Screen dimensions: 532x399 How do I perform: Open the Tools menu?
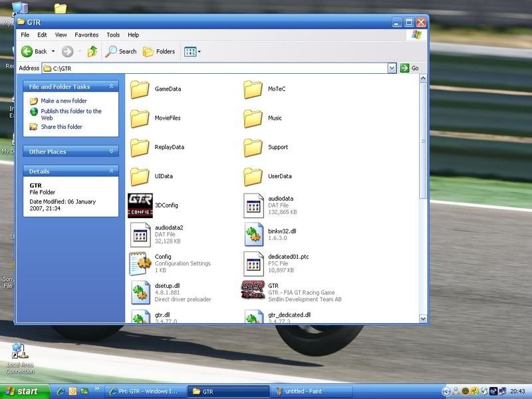click(113, 35)
